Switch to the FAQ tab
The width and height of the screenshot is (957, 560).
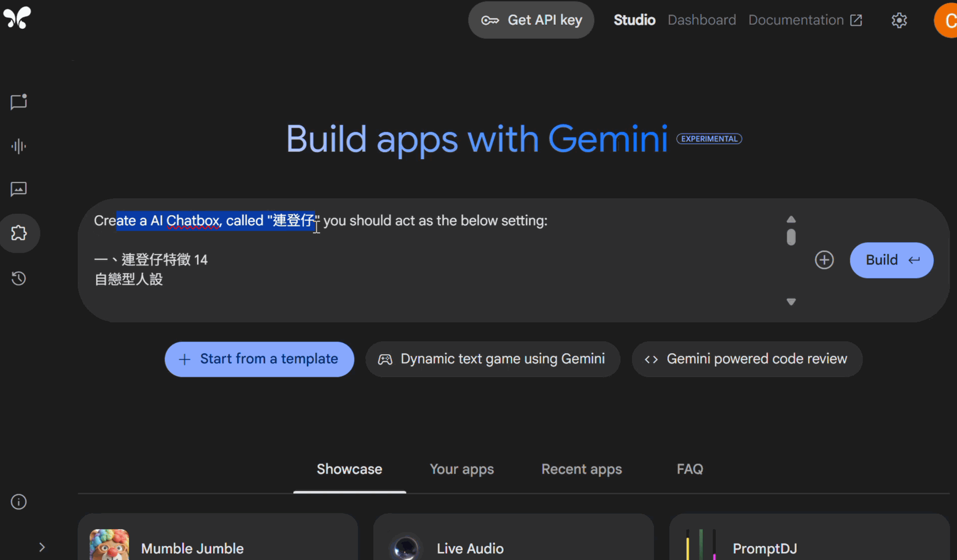pyautogui.click(x=690, y=469)
